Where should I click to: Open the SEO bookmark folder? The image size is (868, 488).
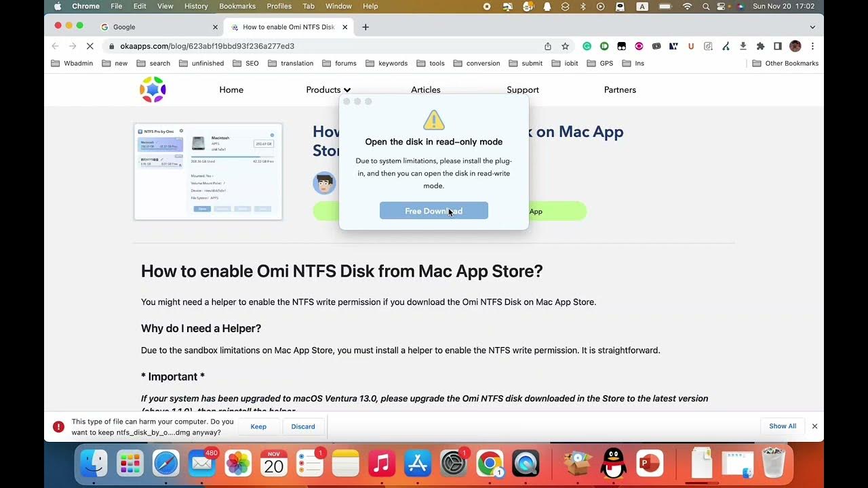245,63
